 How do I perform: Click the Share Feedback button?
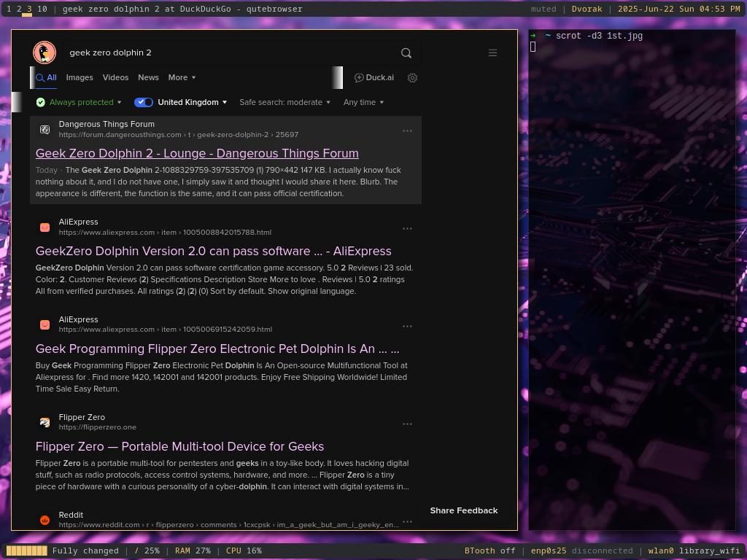tap(463, 510)
